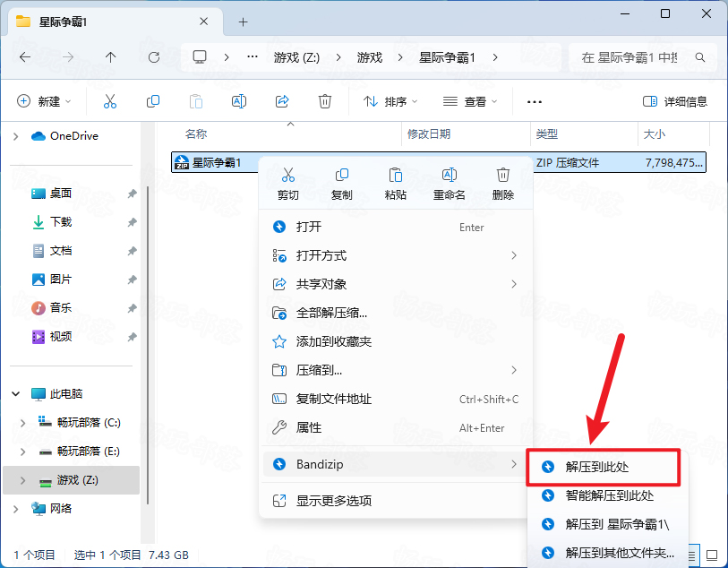
Task: Select 解压到 星际争霸1\ option
Action: coord(607,524)
